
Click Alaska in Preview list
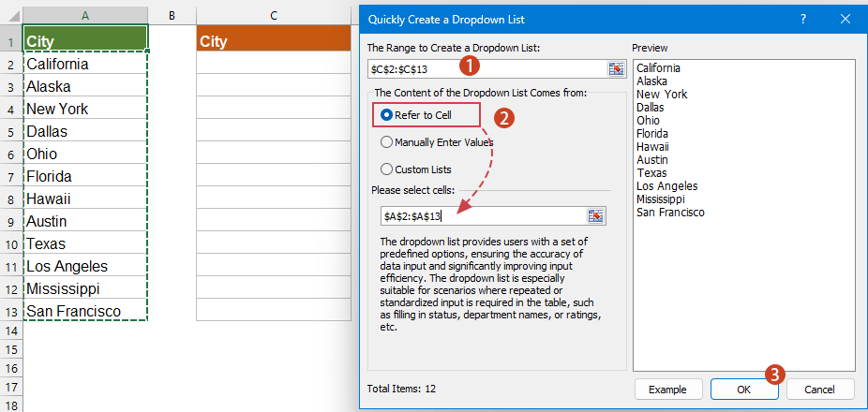pyautogui.click(x=652, y=81)
